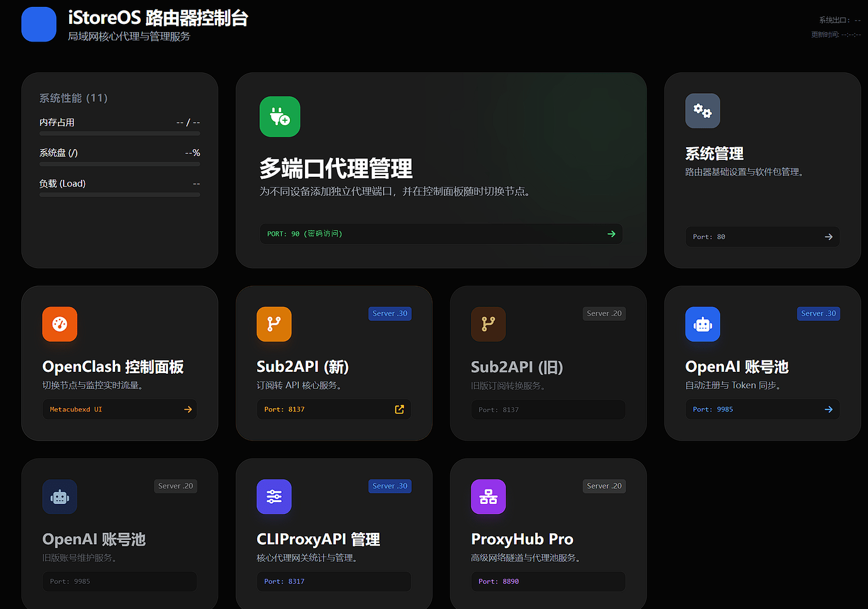Click 自动注册与 Token 同步 description
Viewport: 868px width, 609px height.
pyautogui.click(x=735, y=385)
